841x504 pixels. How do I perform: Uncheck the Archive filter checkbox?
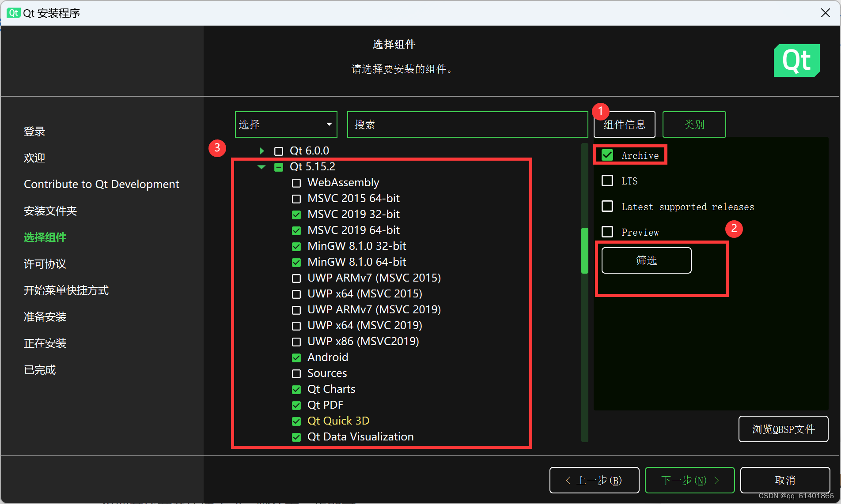tap(607, 155)
